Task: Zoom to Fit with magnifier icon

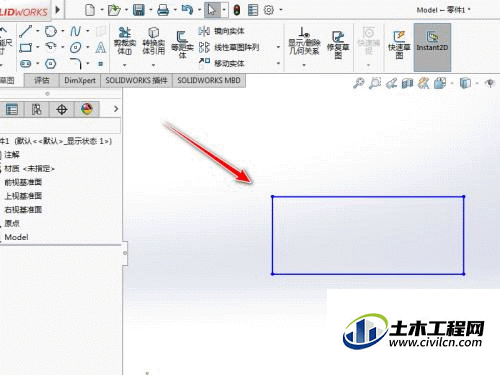Action: [x=359, y=83]
